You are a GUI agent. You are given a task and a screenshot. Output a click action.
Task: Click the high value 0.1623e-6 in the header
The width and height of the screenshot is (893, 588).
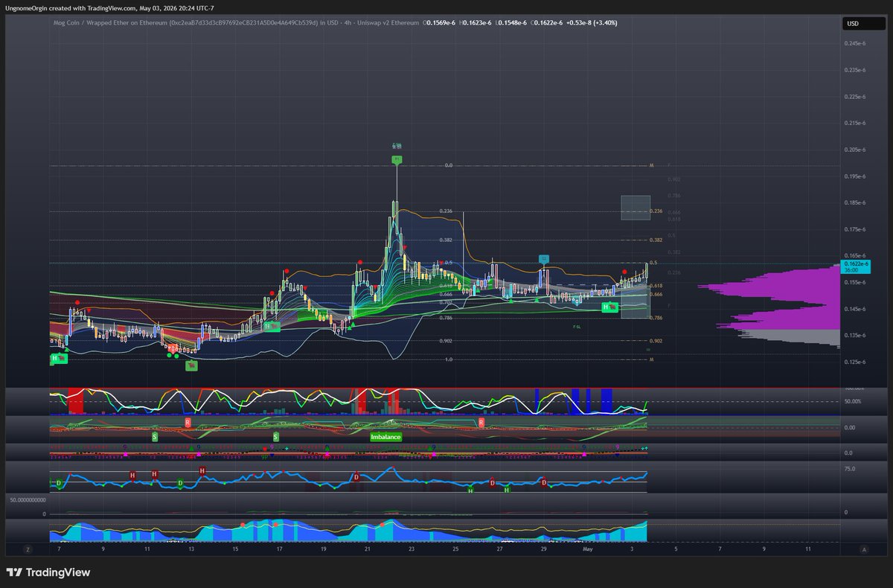pyautogui.click(x=476, y=22)
